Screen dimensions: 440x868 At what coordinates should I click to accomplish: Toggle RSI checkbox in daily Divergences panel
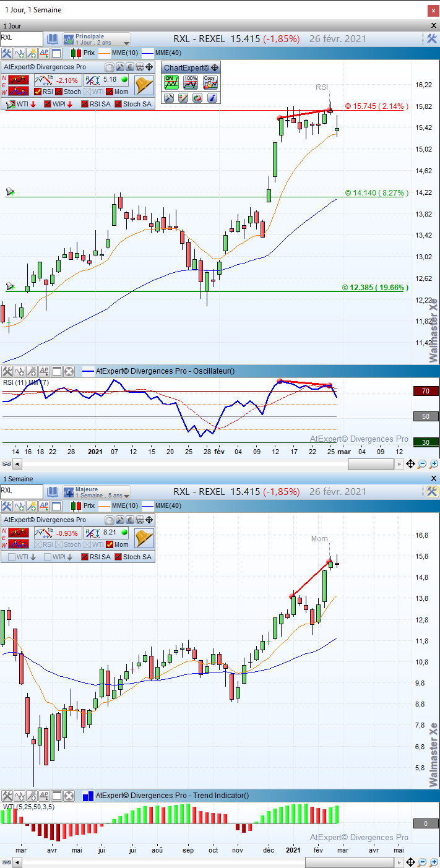pyautogui.click(x=38, y=92)
